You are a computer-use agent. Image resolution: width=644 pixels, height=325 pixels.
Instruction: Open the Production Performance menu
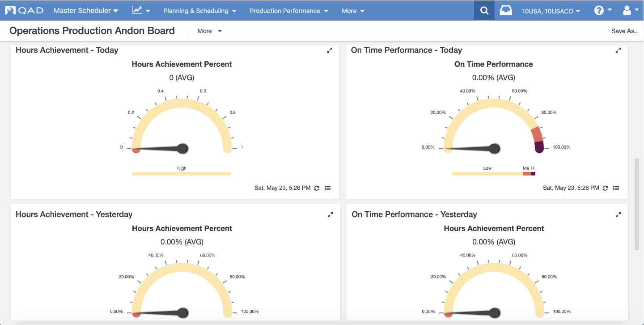coord(288,11)
